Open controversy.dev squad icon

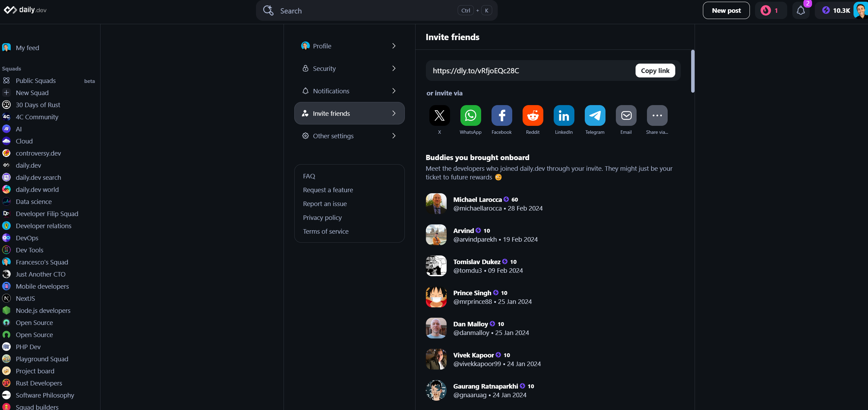[x=6, y=153]
